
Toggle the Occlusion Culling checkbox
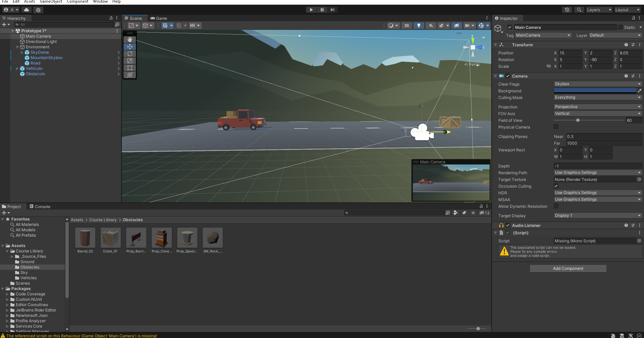point(556,186)
